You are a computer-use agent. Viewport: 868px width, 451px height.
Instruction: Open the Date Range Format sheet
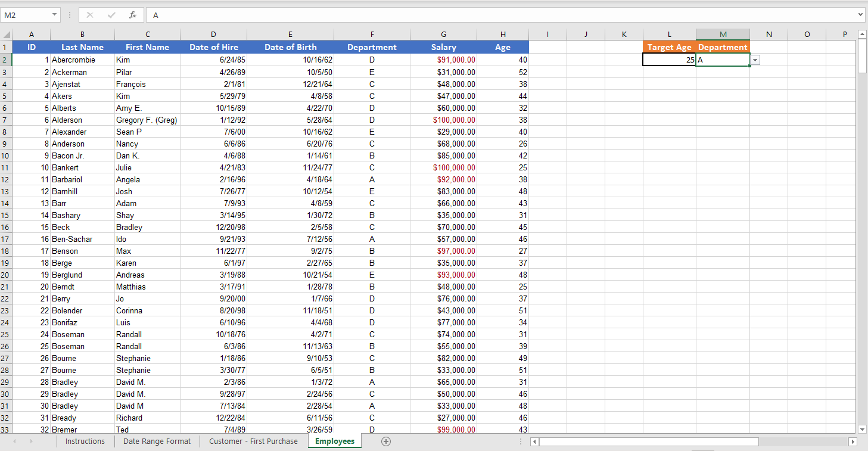[x=157, y=441]
